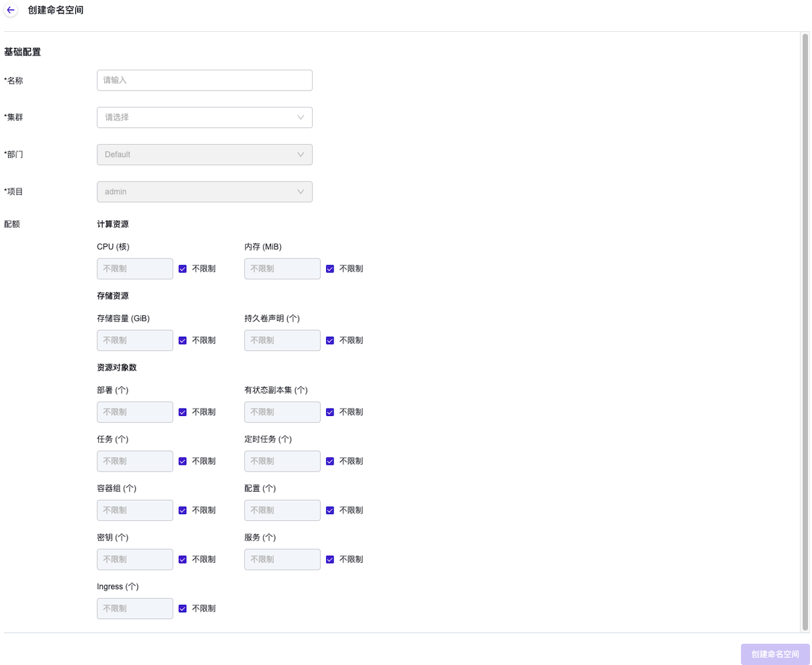Open the 集群 dropdown
Image resolution: width=812 pixels, height=665 pixels.
point(204,117)
